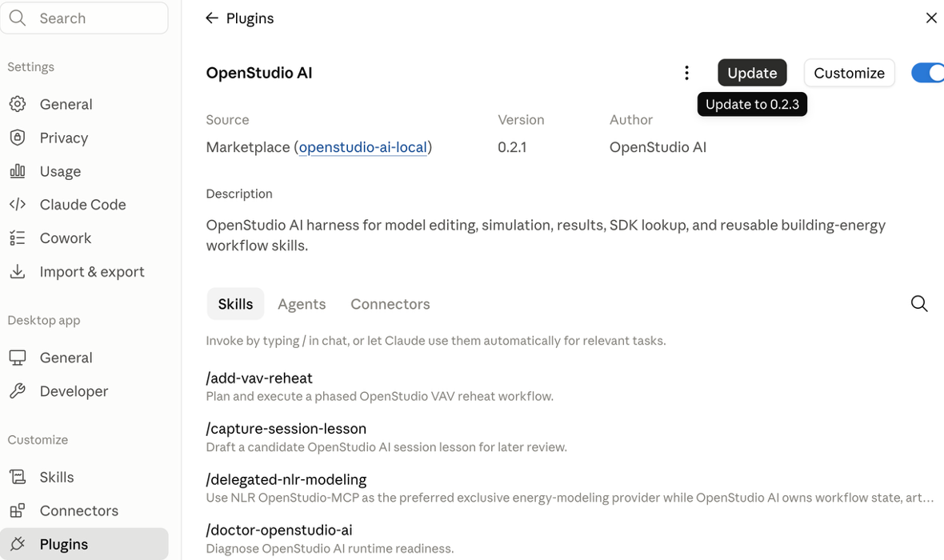The width and height of the screenshot is (944, 560).
Task: Go back using the arrow next to Plugins
Action: tap(211, 18)
